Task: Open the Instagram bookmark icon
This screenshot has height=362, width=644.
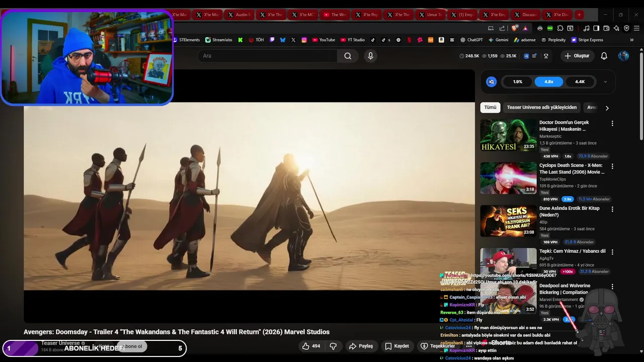Action: click(x=304, y=40)
